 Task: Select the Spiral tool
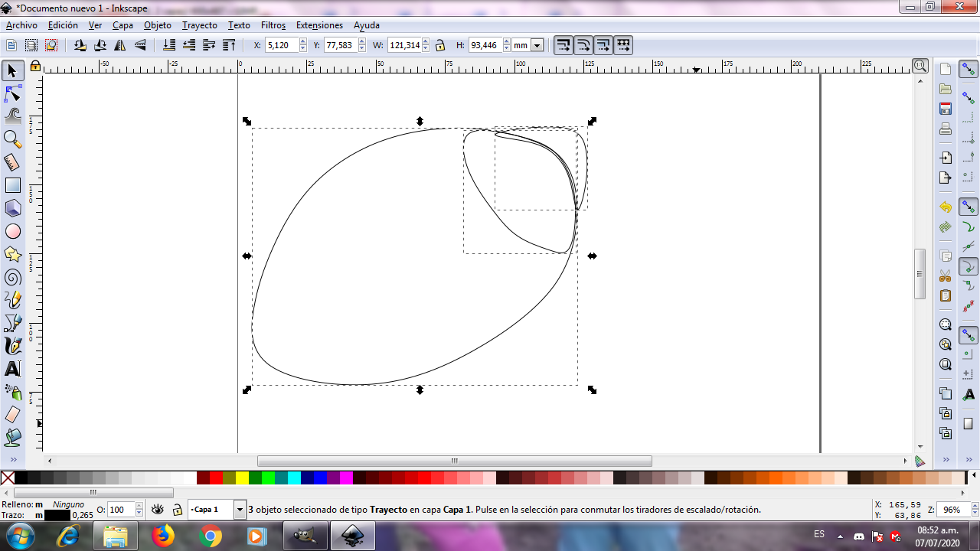point(12,277)
